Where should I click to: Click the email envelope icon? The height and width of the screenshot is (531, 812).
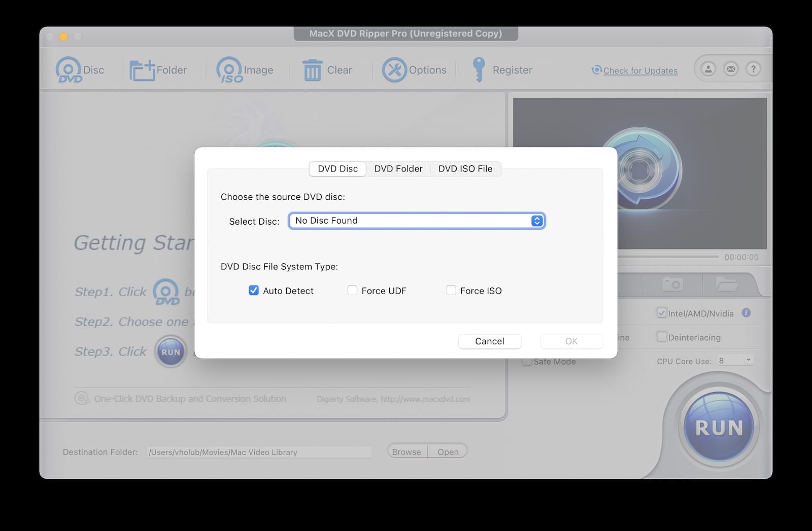[x=731, y=69]
